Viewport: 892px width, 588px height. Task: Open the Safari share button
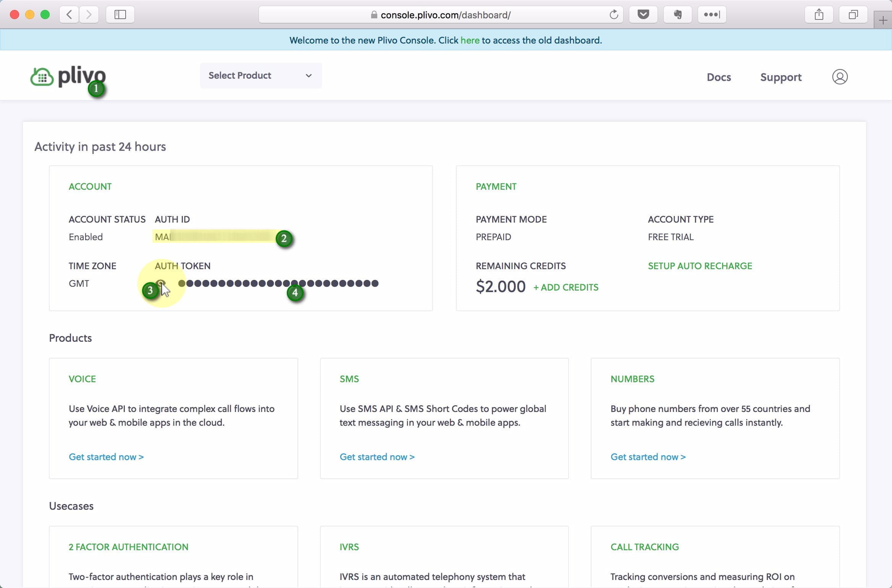819,15
